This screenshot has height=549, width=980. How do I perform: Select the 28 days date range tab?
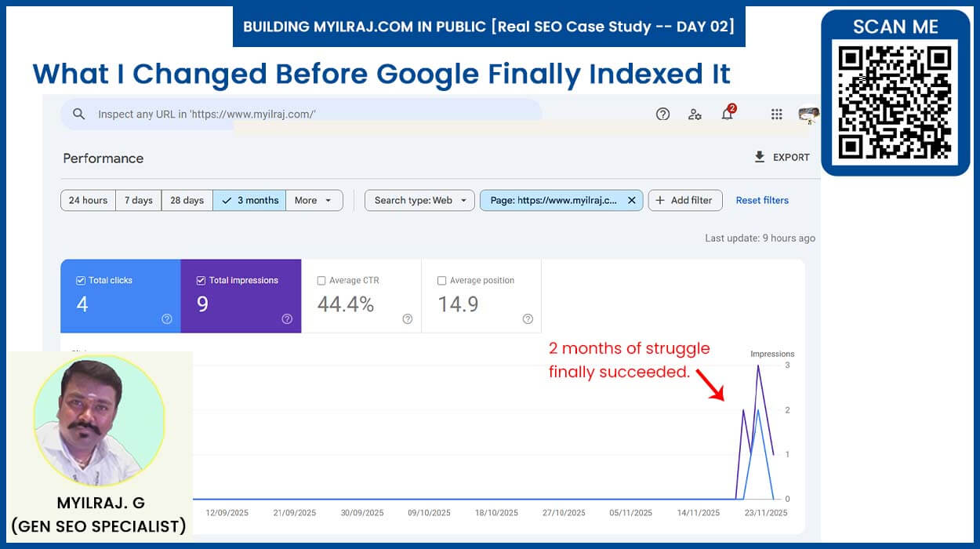(x=187, y=200)
